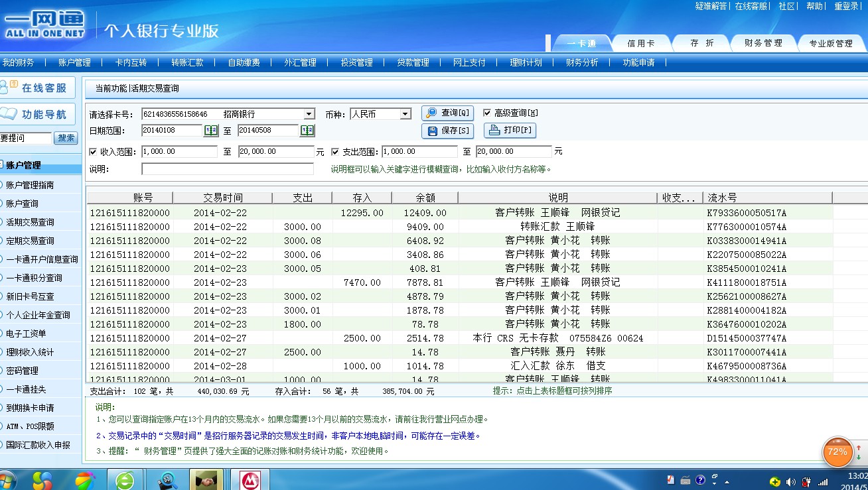Select 定期交易查询 in the sidebar

[x=31, y=241]
